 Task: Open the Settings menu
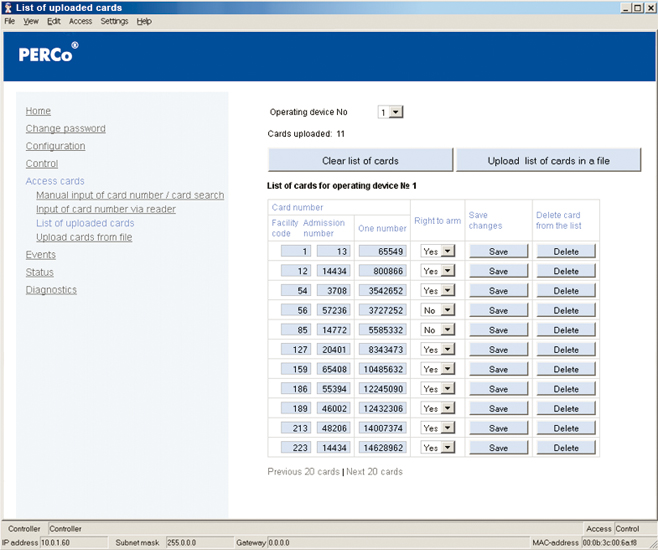[x=114, y=21]
